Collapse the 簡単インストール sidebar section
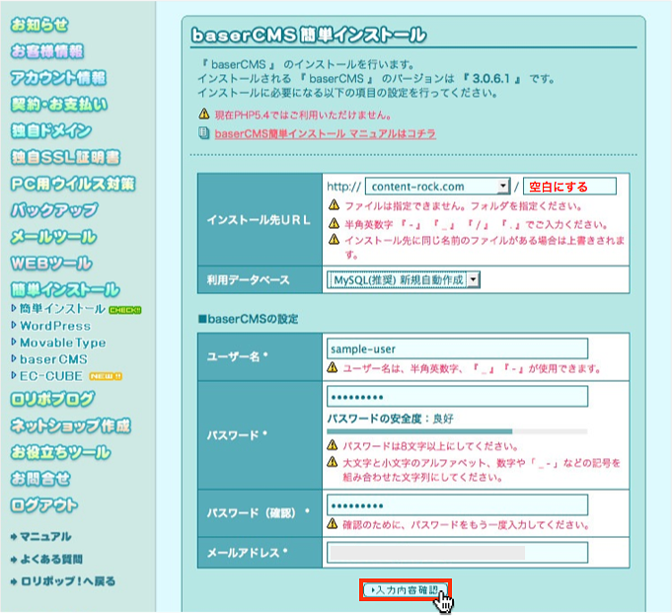The height and width of the screenshot is (616, 672). click(65, 290)
